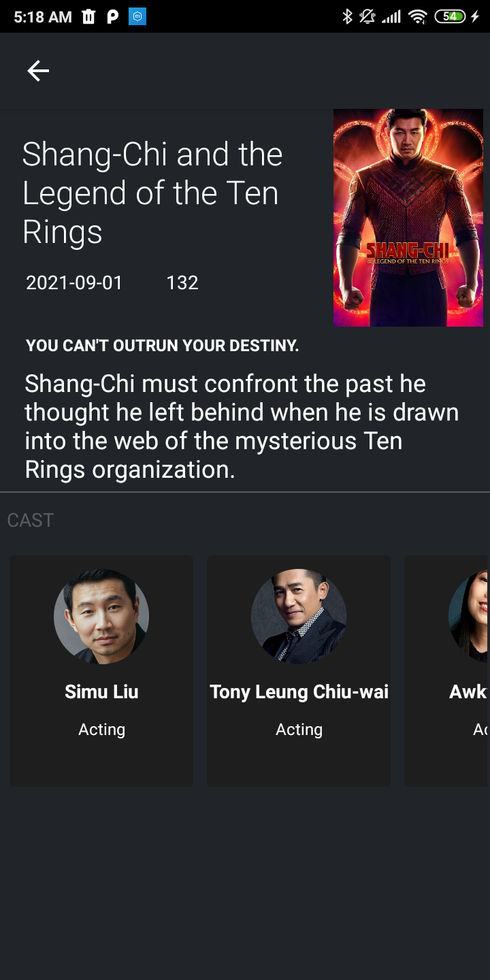Screen dimensions: 490x980
Task: Open Simu Liu cast name
Action: [x=101, y=692]
